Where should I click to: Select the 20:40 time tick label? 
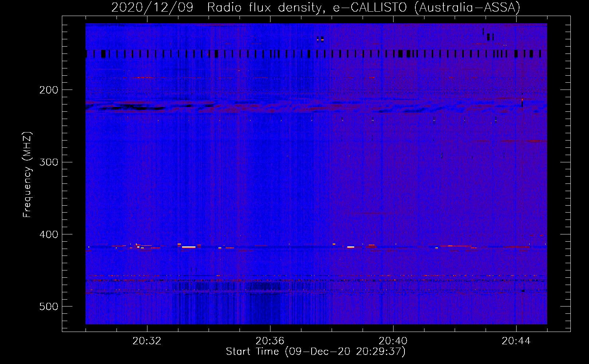(x=393, y=341)
